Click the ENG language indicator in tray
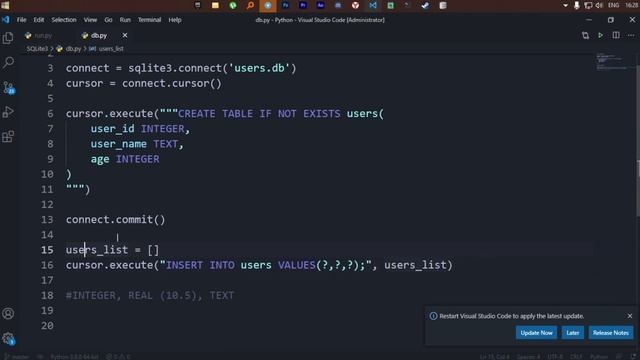This screenshot has width=640, height=360. tap(613, 5)
